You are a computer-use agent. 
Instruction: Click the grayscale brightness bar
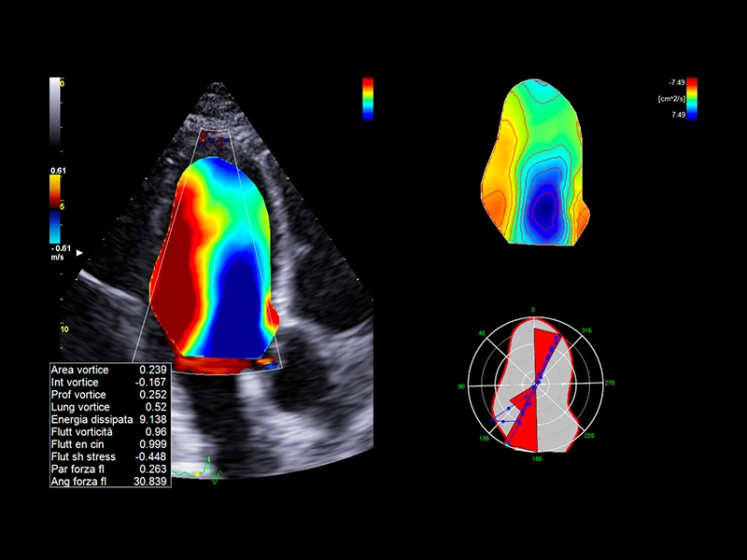[x=54, y=111]
